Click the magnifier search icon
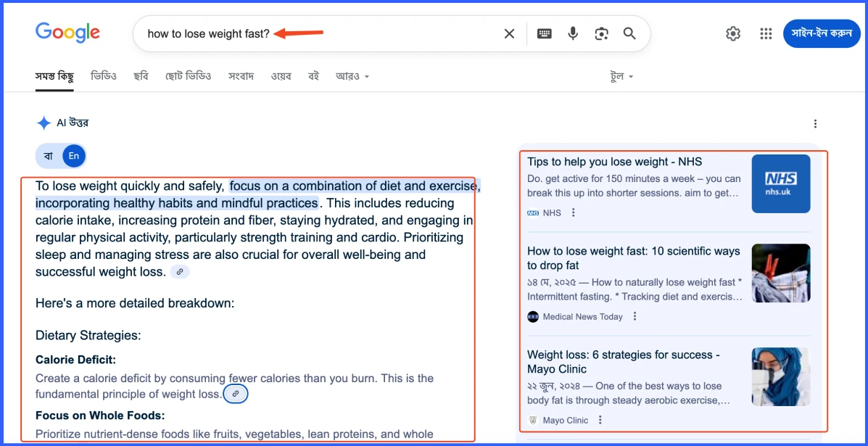The width and height of the screenshot is (868, 446). click(629, 34)
